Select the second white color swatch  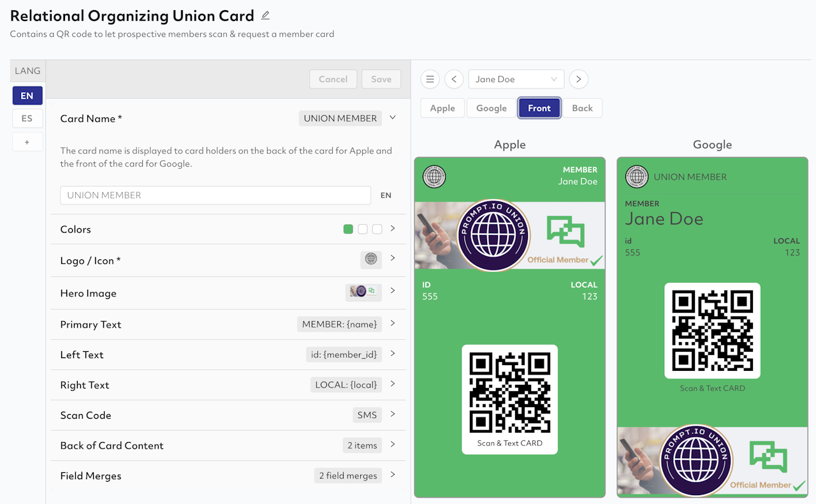363,229
